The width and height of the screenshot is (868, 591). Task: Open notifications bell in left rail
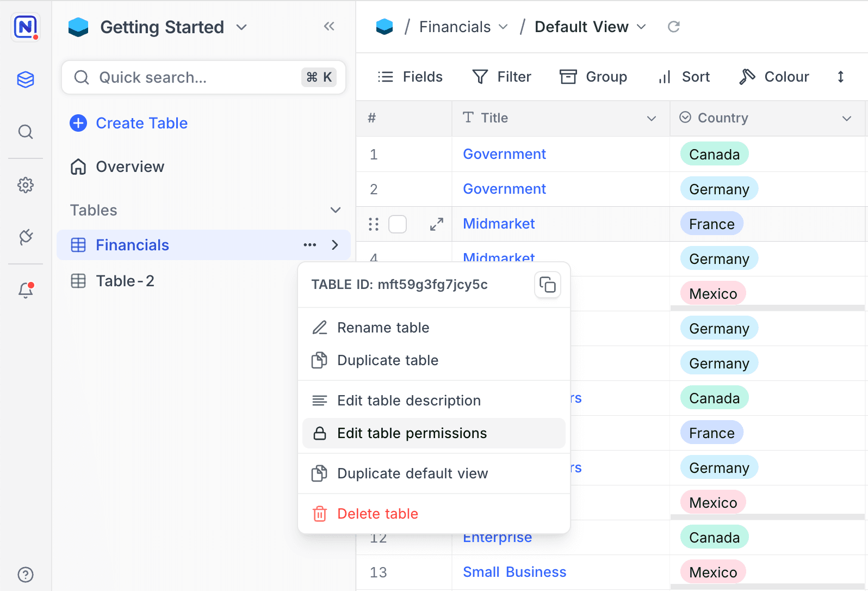pos(26,290)
